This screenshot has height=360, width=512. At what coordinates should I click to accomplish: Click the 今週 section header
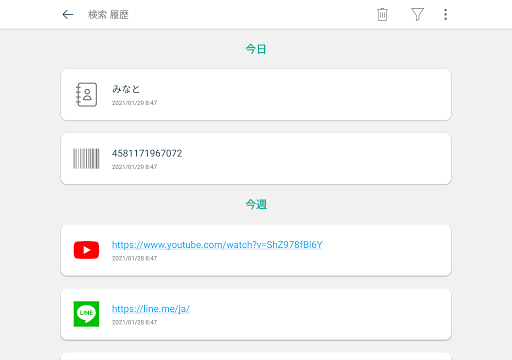[x=256, y=204]
